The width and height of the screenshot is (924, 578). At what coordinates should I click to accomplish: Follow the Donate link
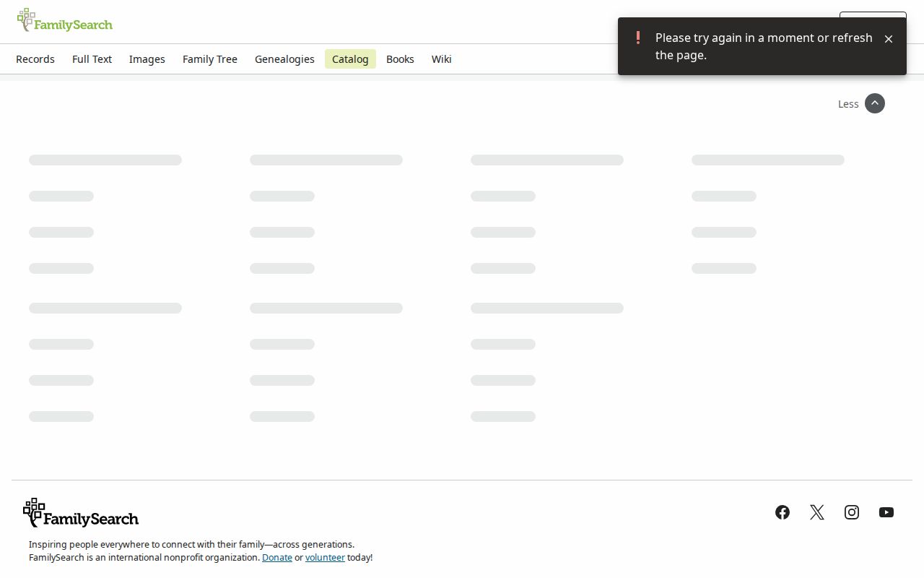[277, 558]
